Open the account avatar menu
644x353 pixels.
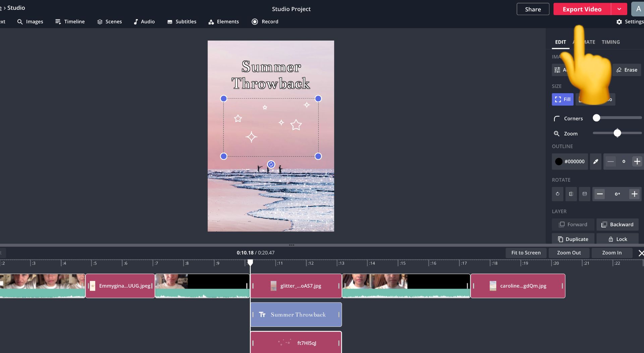click(638, 9)
